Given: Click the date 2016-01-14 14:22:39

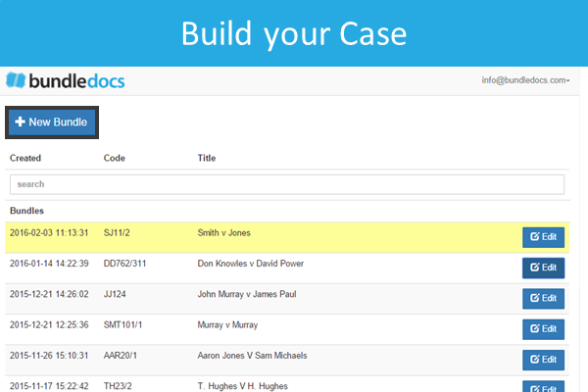Looking at the screenshot, I should click(x=49, y=264).
